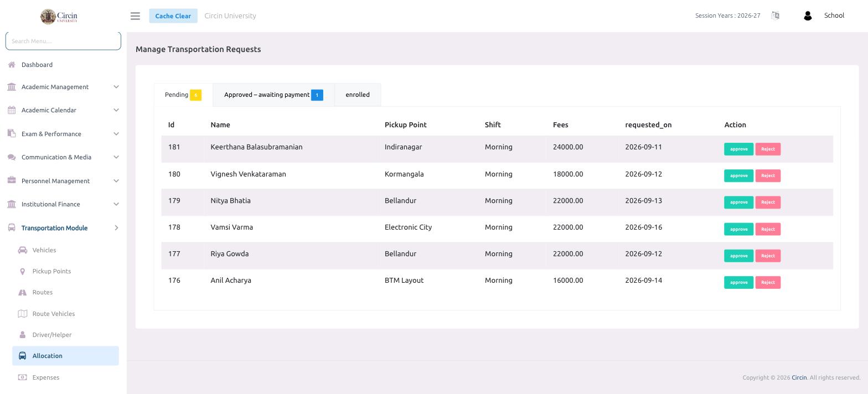Click the Exam & Performance icon
The width and height of the screenshot is (868, 394).
(12, 133)
